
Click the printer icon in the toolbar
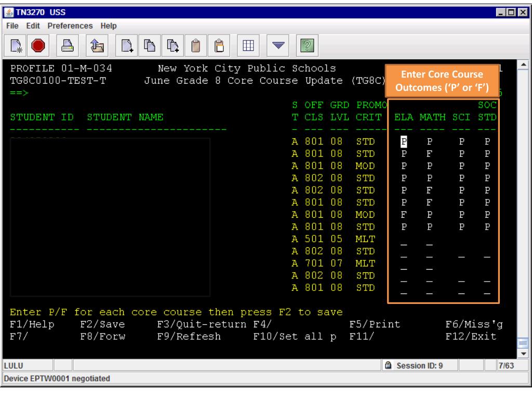pyautogui.click(x=67, y=46)
